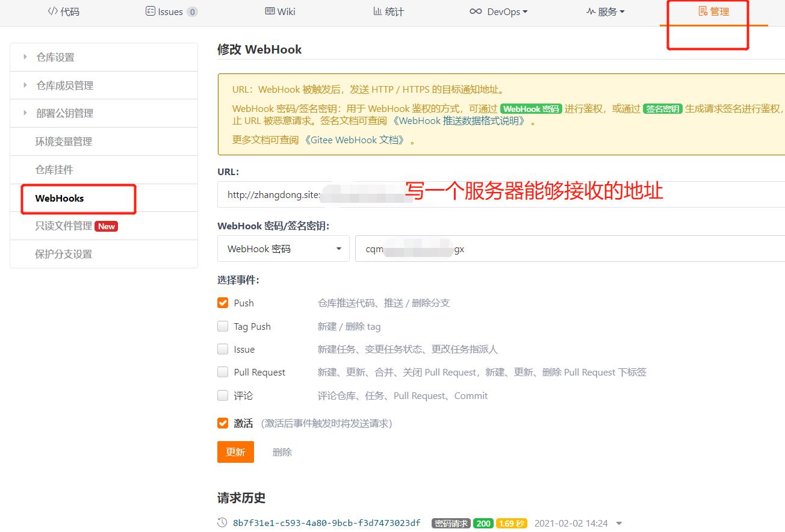Open the WebHook 密码 type dropdown

click(284, 249)
